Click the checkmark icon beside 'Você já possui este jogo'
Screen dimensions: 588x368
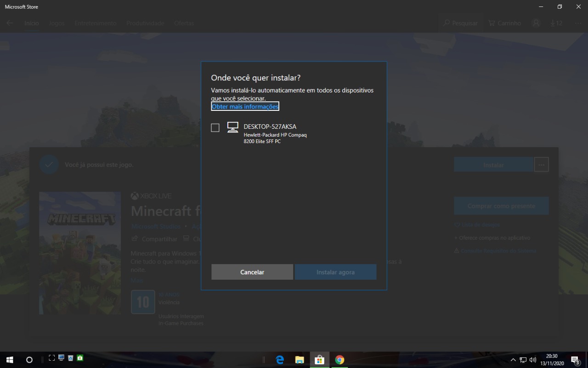(x=49, y=165)
